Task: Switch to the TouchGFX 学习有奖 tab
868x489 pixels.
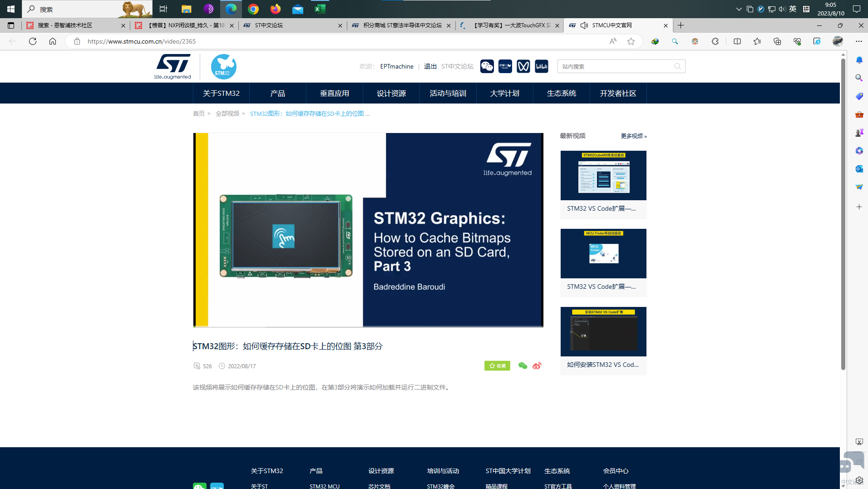Action: [509, 25]
